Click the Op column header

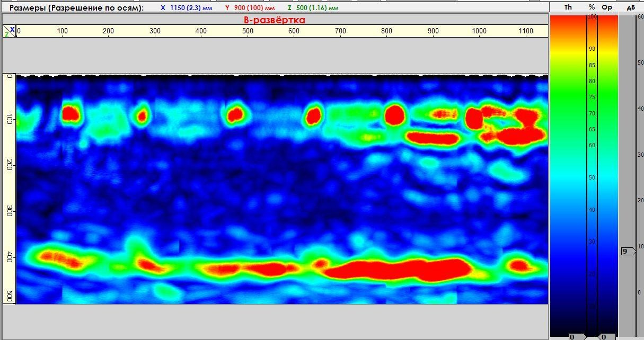(607, 7)
